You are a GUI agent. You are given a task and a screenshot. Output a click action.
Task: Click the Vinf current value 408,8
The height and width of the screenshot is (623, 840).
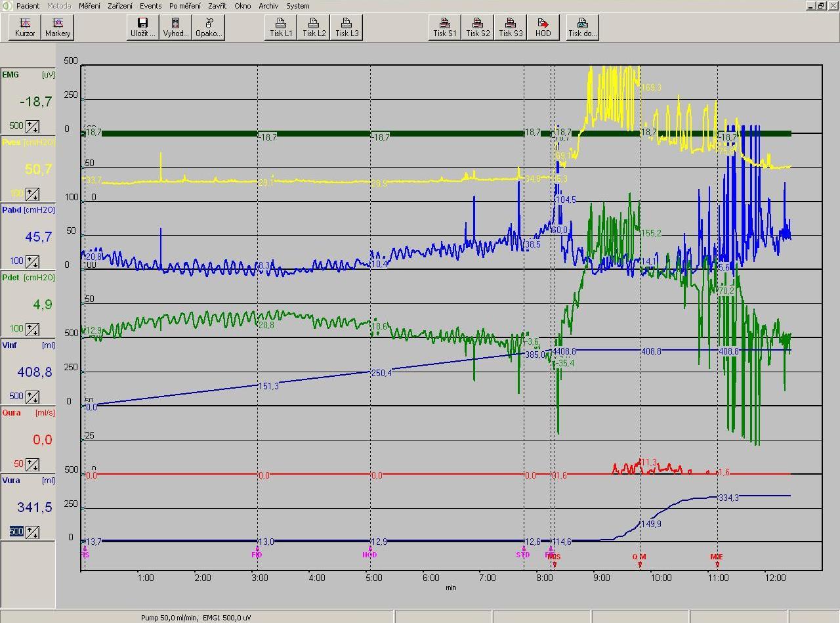click(x=35, y=372)
